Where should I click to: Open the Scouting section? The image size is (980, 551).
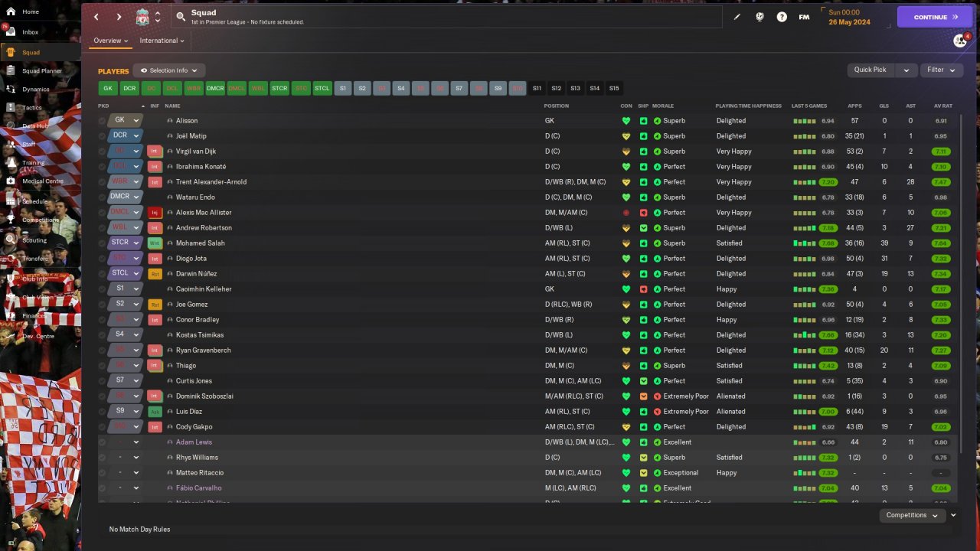point(34,240)
